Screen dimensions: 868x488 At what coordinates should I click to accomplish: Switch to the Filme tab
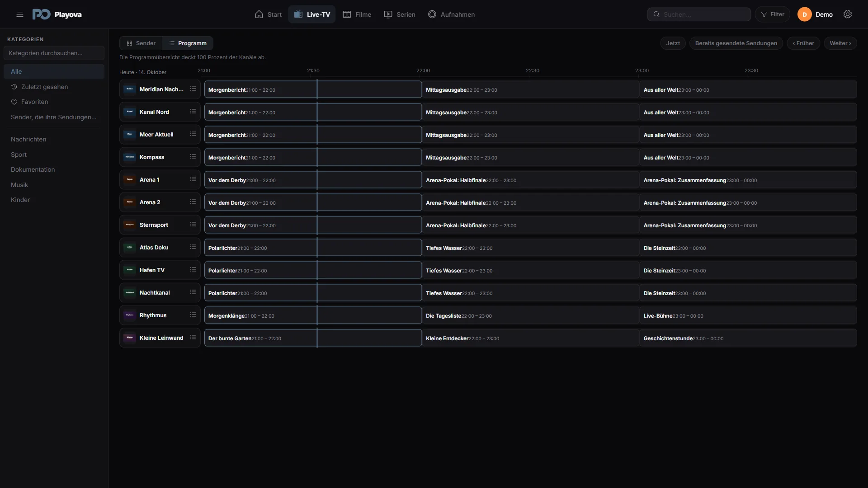point(357,14)
